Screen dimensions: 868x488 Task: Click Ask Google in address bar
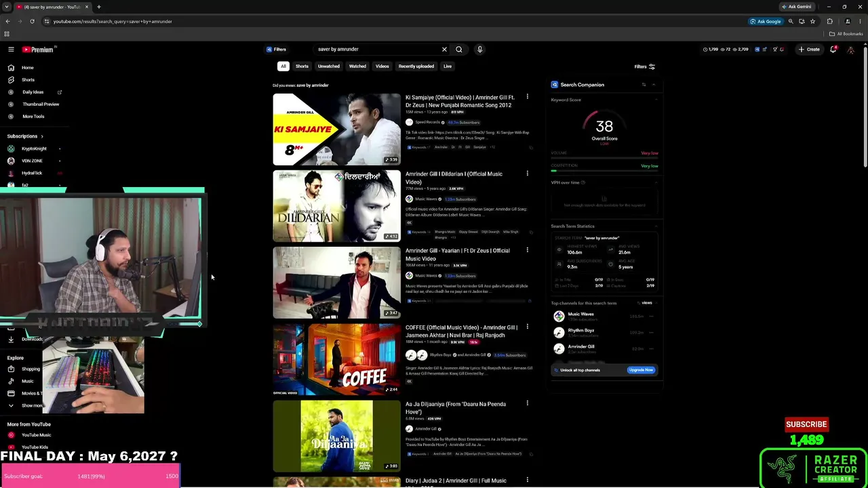tap(766, 22)
